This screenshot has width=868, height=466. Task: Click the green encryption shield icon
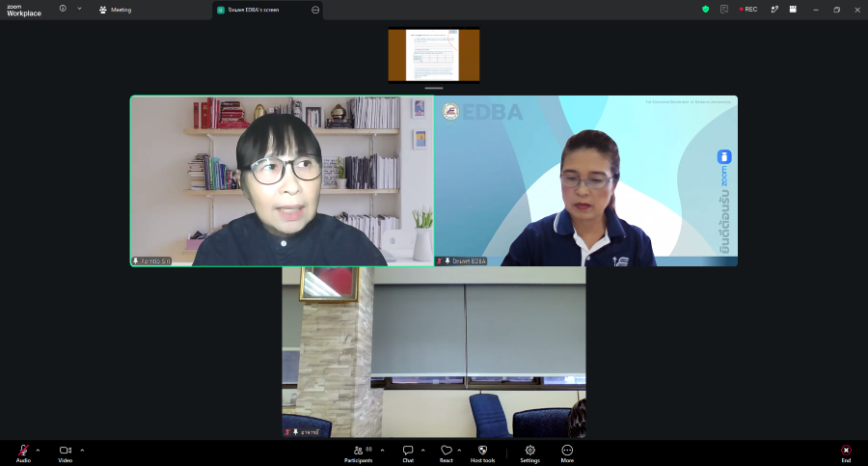tap(705, 10)
